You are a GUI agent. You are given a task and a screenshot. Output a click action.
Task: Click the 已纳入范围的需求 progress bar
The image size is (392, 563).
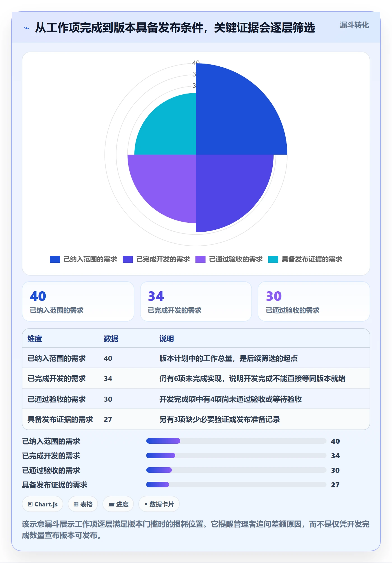(236, 441)
